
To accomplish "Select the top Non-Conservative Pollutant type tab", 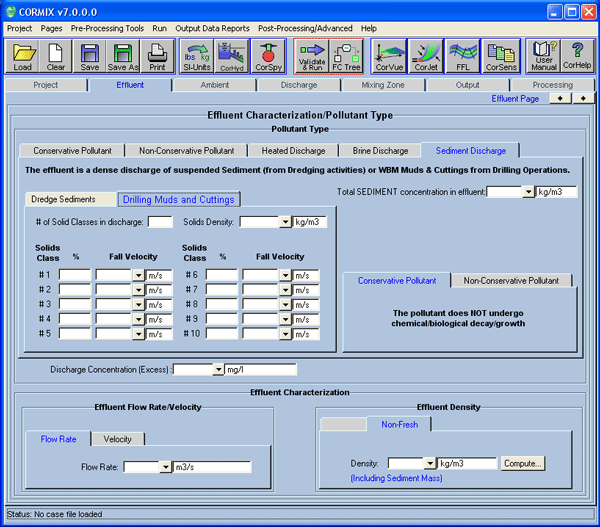I will tap(186, 151).
